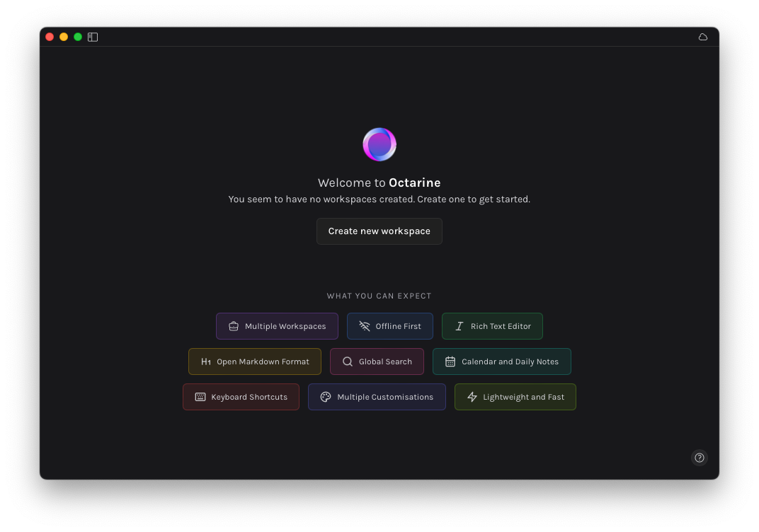Click the Multiple Customisations palette icon
The image size is (759, 532).
point(326,397)
